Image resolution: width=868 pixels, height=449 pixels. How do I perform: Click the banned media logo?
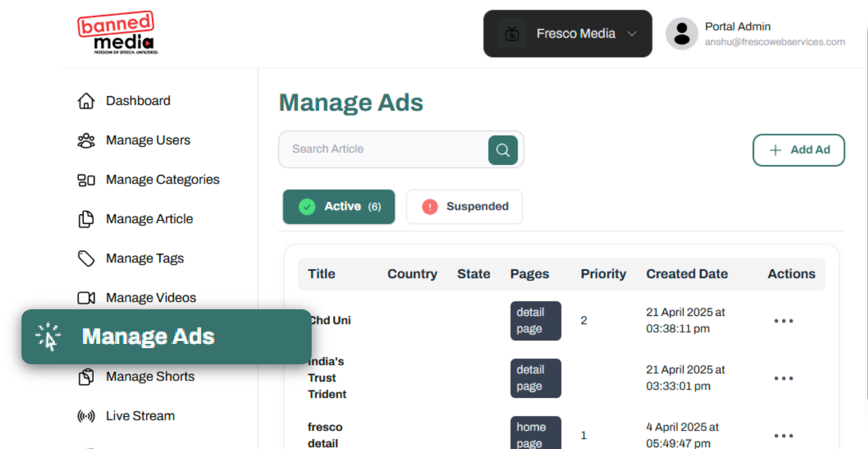click(x=116, y=32)
